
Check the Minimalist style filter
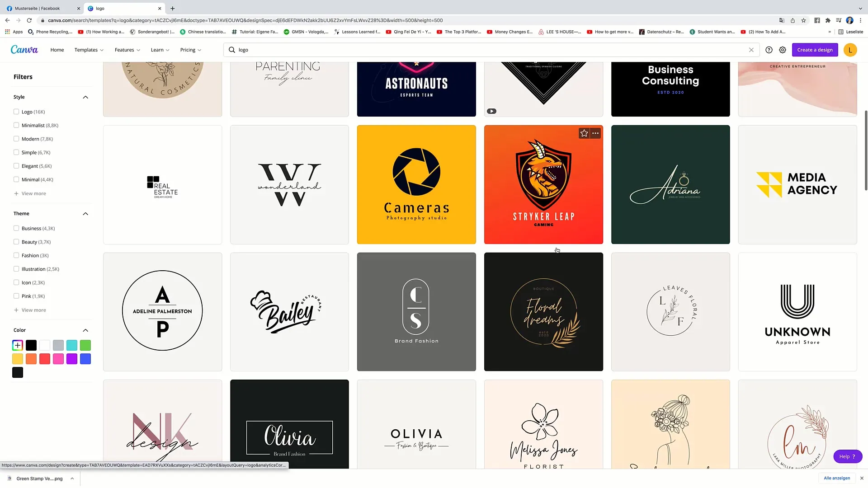[16, 125]
